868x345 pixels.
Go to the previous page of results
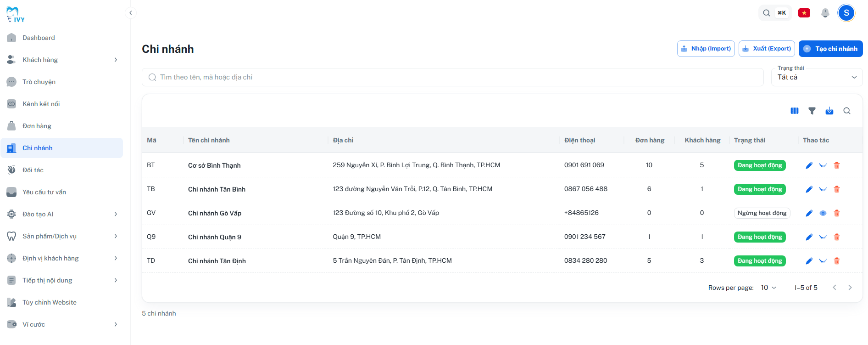click(x=835, y=288)
